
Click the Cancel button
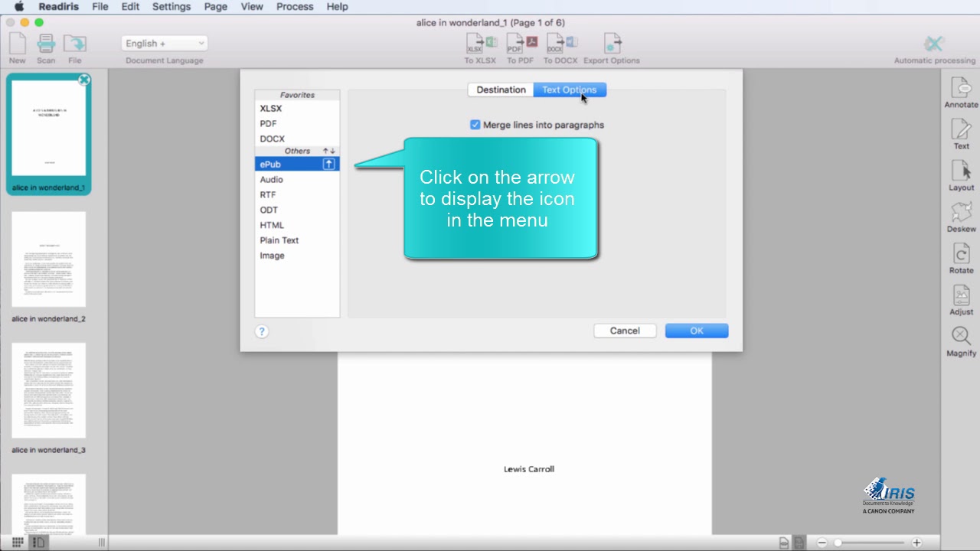coord(625,331)
